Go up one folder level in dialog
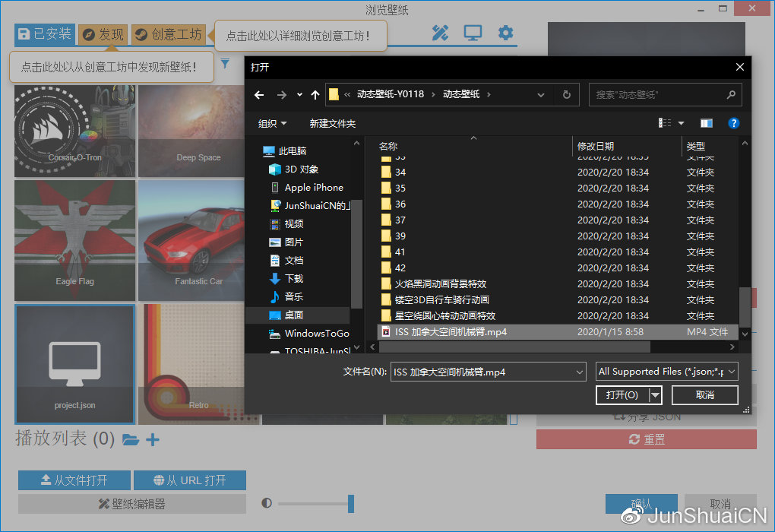This screenshot has width=775, height=532. point(315,95)
